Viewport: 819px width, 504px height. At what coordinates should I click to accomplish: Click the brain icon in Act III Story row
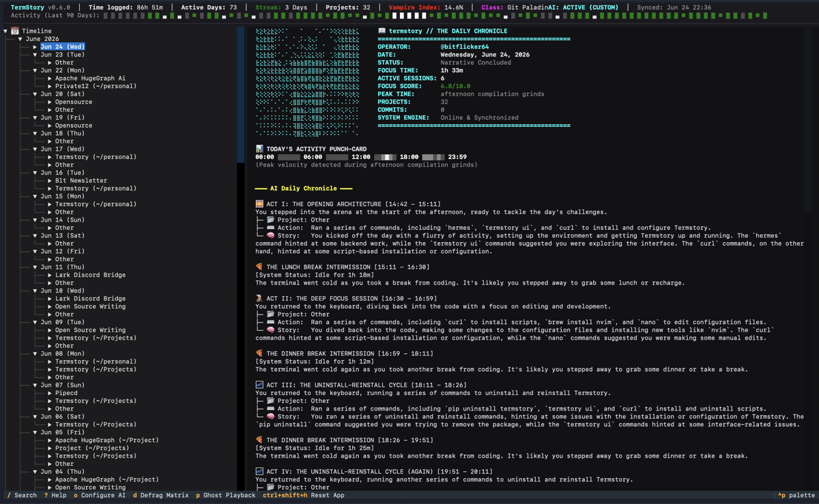(x=271, y=416)
